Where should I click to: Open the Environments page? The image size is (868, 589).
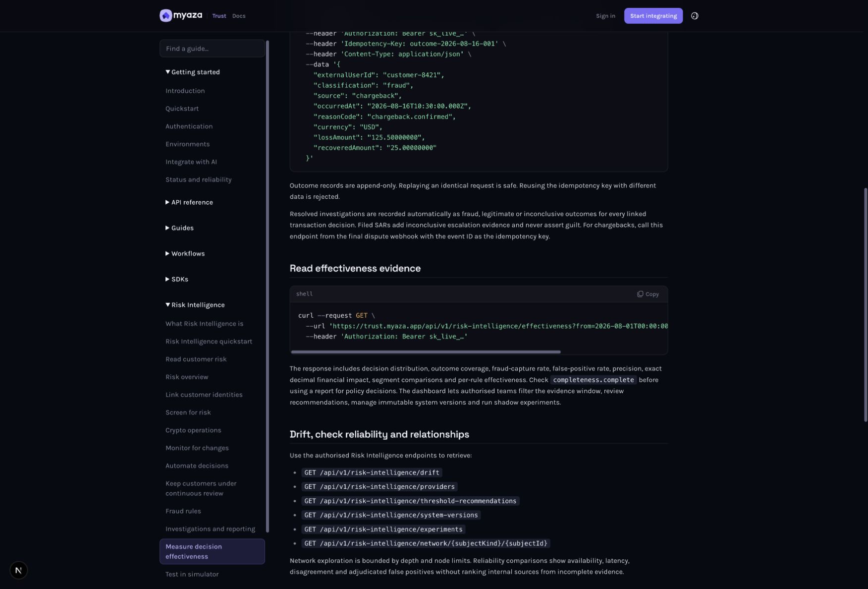pos(187,144)
